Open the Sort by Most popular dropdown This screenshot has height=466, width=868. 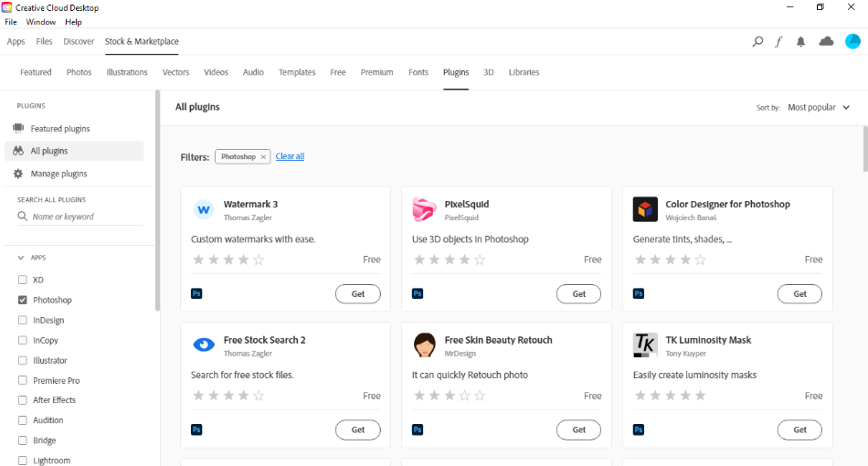click(818, 108)
